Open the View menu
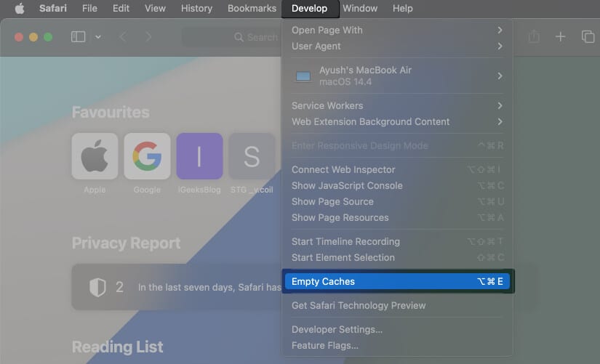The height and width of the screenshot is (364, 600). [x=155, y=8]
